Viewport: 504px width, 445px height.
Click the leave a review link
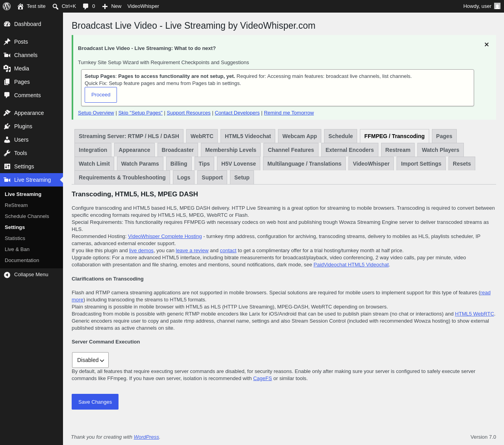[x=192, y=251]
